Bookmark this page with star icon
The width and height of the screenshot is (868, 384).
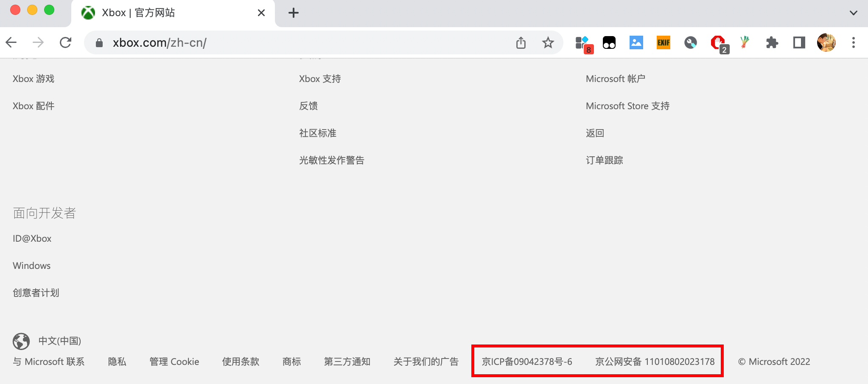pos(548,42)
